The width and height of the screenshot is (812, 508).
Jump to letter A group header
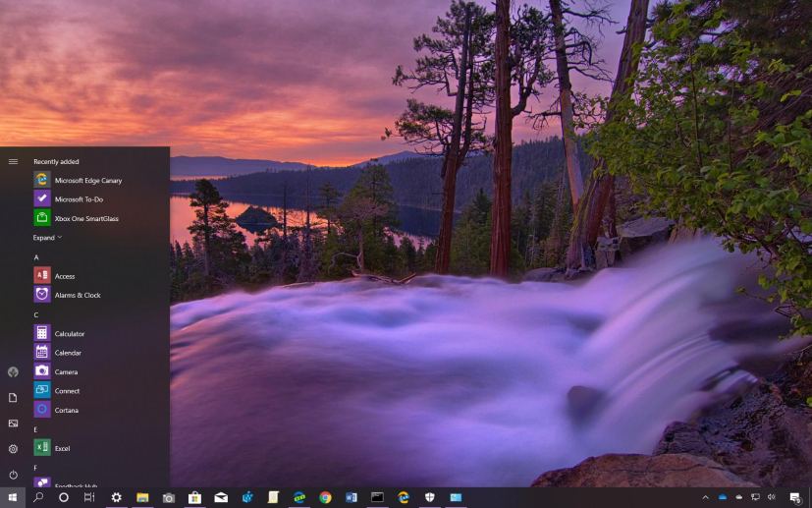click(36, 257)
